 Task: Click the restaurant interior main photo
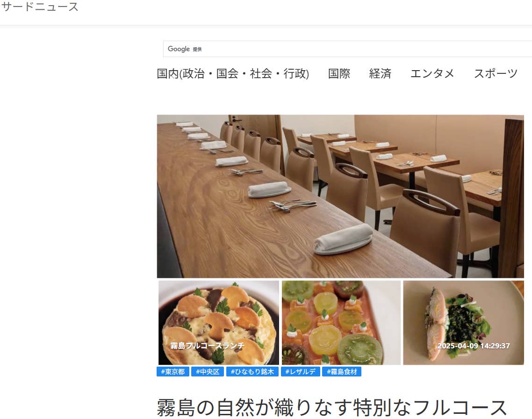click(x=340, y=196)
